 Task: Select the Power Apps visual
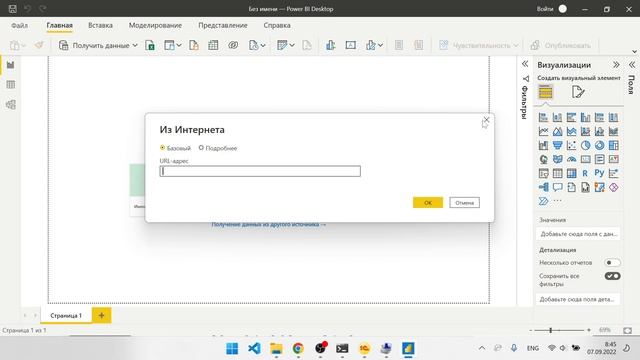(613, 187)
